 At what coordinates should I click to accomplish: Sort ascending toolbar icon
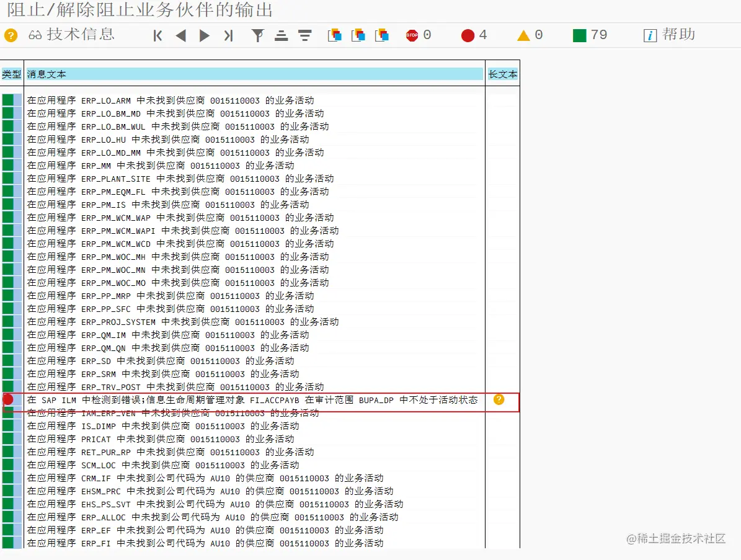[281, 35]
